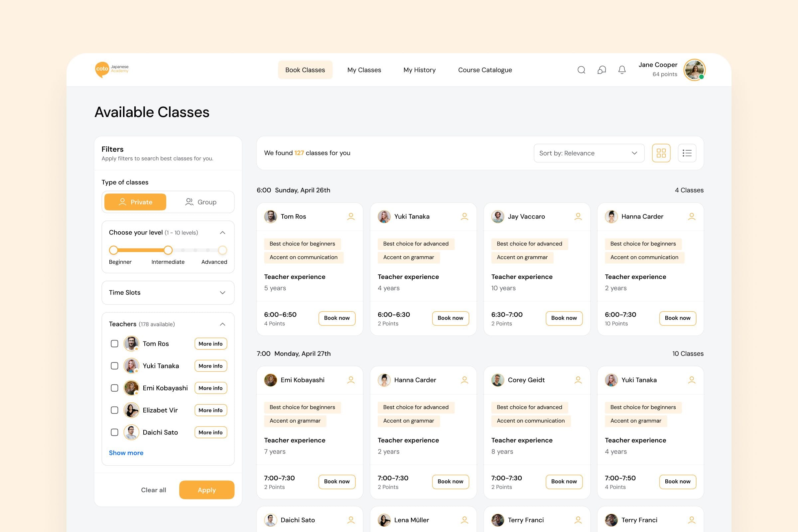Screen dimensions: 798x532
Task: Switch to list view layout
Action: [687, 153]
